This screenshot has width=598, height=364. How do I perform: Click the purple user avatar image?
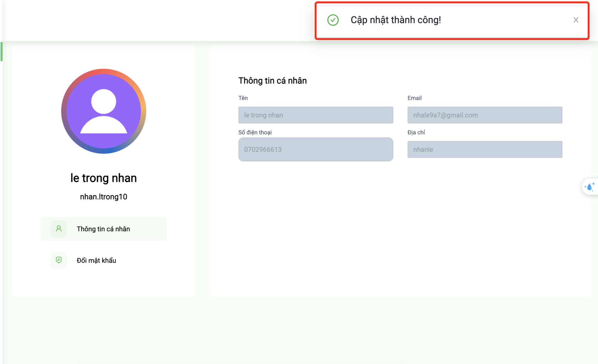coord(104,111)
